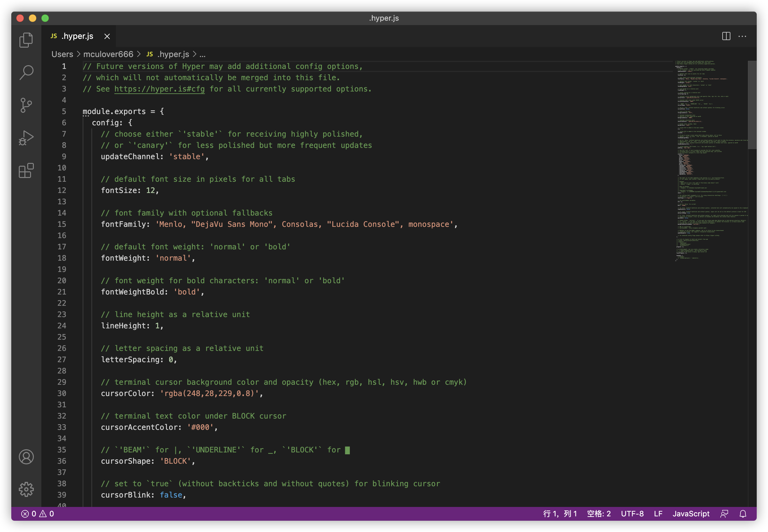Click the feedback icon in status bar
The image size is (768, 532).
pyautogui.click(x=724, y=514)
